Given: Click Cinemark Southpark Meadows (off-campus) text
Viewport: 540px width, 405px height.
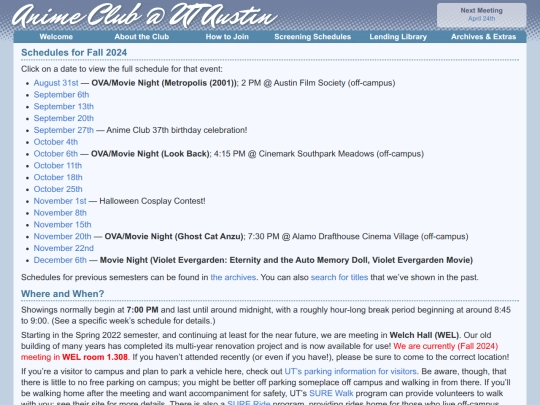Looking at the screenshot, I should coord(341,154).
